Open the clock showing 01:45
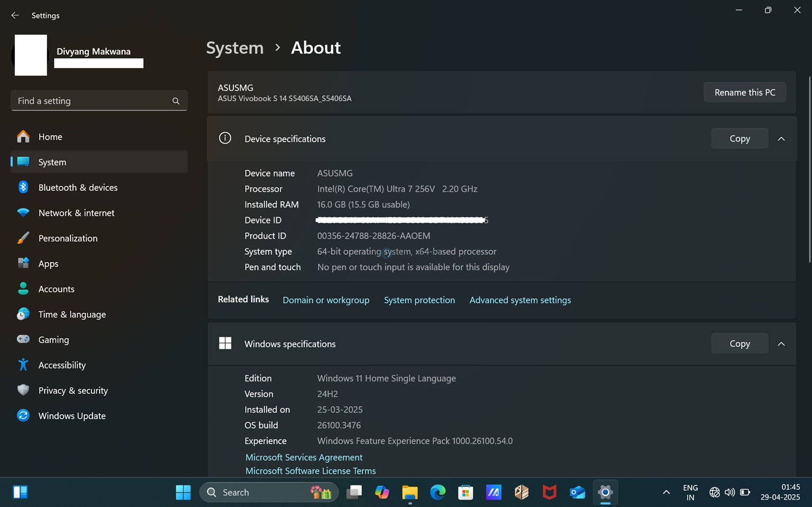 pyautogui.click(x=780, y=492)
